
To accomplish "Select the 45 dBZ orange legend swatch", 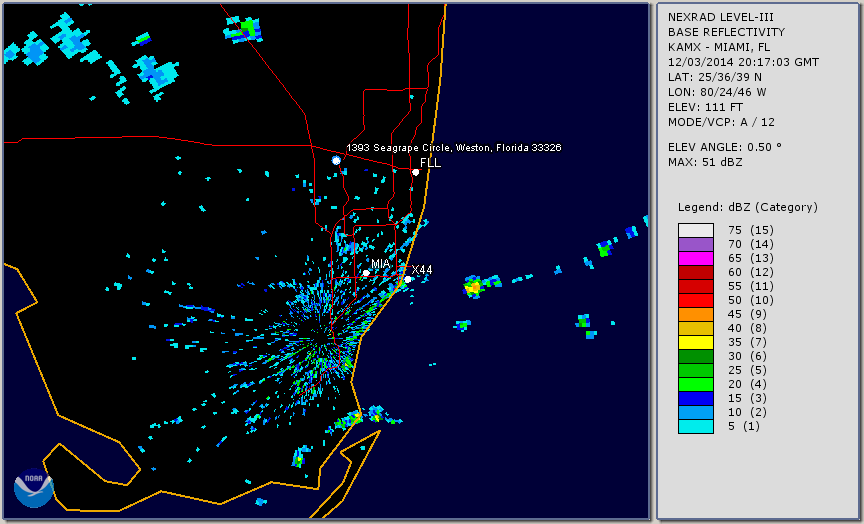I will [x=696, y=315].
